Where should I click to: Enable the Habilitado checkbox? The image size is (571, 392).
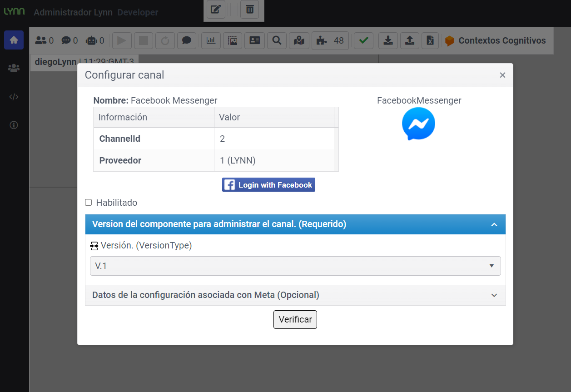[x=89, y=203]
